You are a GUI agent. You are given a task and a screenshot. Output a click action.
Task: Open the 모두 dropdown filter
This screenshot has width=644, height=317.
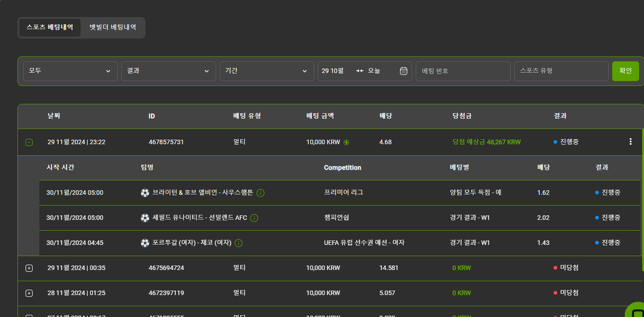click(70, 71)
